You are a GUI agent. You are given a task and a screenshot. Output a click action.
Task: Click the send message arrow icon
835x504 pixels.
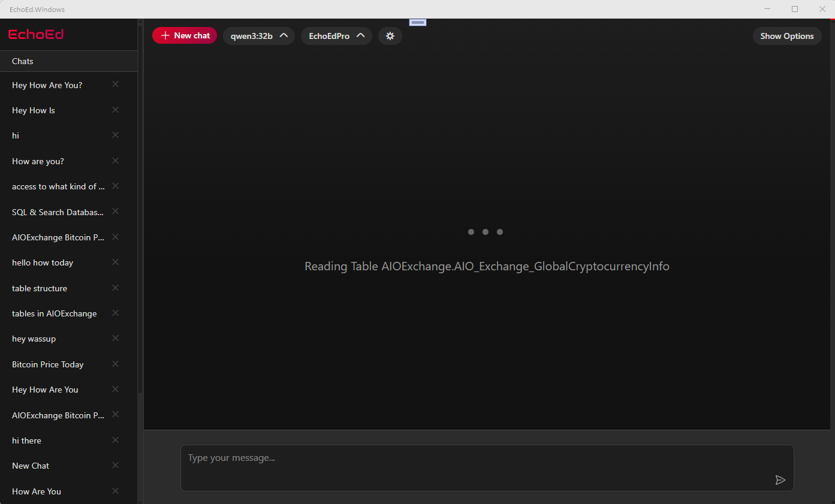point(780,480)
